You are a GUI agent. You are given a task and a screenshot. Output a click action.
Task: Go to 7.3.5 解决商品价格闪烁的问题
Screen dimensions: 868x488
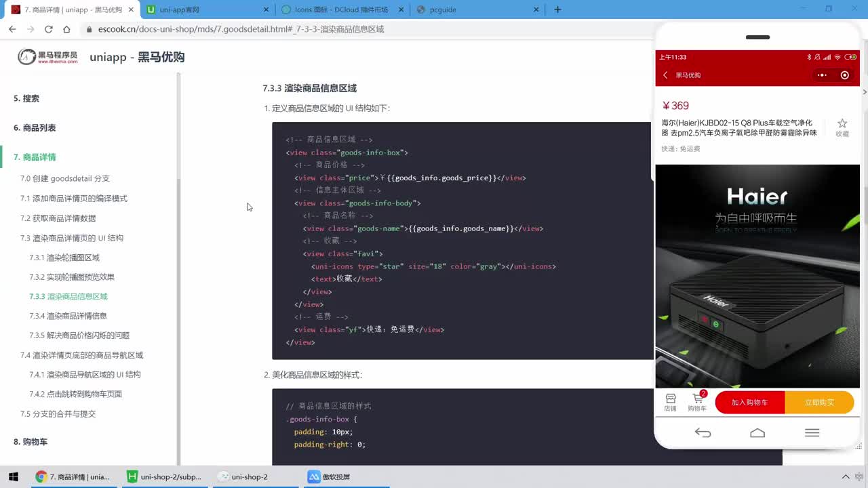click(79, 335)
